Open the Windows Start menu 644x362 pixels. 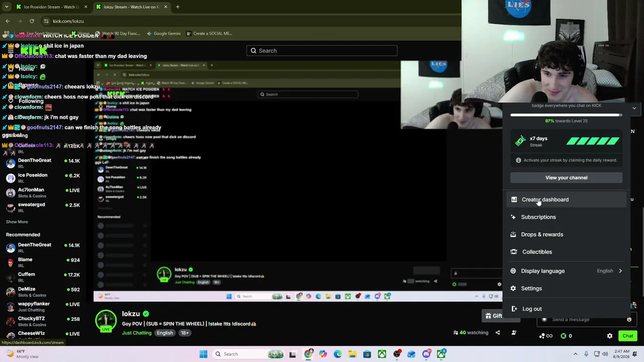(x=203, y=354)
